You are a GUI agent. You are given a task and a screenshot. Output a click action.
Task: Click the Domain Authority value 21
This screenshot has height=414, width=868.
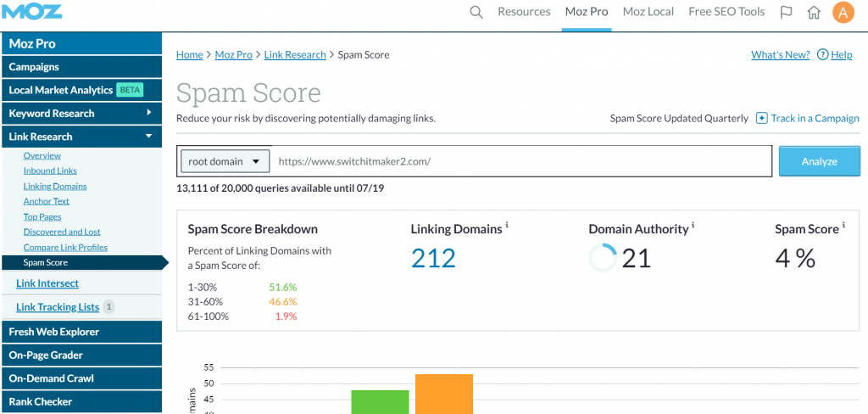pyautogui.click(x=637, y=258)
